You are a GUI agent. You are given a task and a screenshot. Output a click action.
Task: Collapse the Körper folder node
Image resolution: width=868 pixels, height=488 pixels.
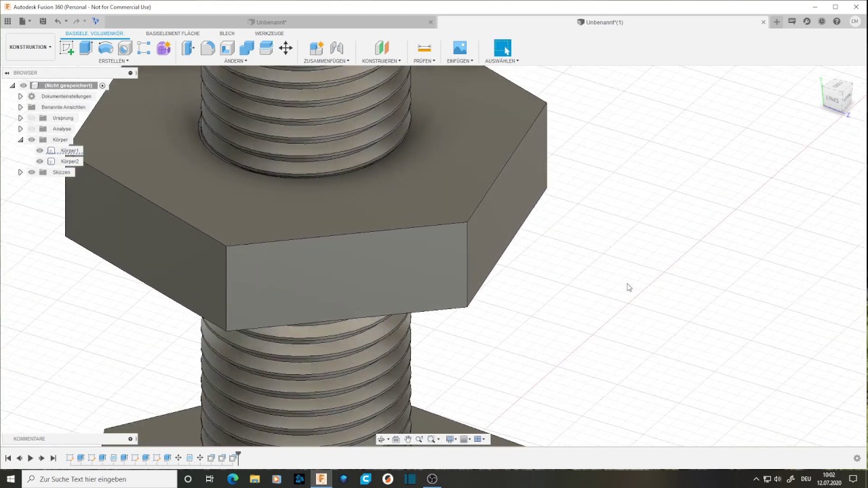click(20, 140)
